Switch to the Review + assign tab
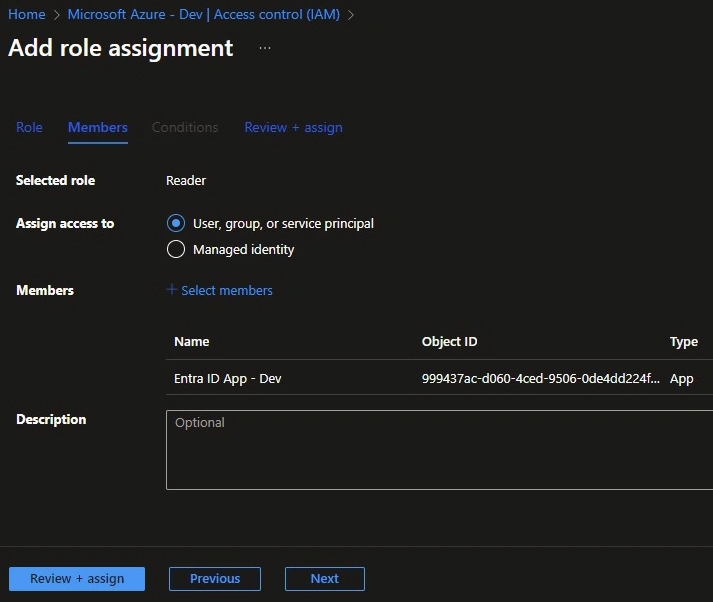 pyautogui.click(x=293, y=127)
